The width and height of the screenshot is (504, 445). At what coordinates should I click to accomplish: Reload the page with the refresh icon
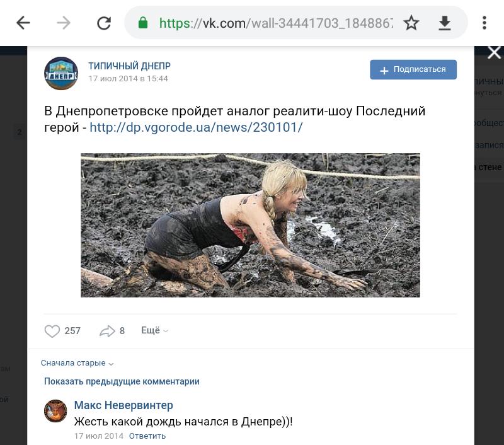point(104,23)
